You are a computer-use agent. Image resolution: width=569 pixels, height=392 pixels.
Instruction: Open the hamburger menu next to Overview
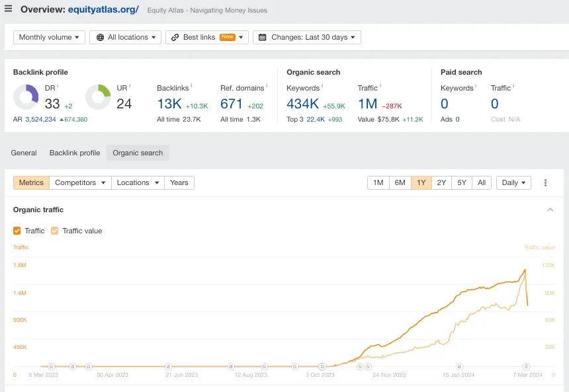[8, 9]
